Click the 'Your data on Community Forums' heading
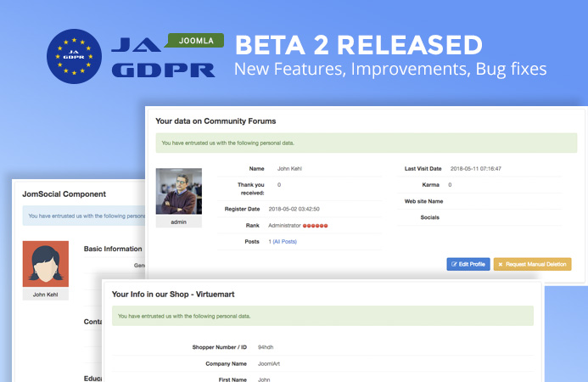 tap(216, 121)
